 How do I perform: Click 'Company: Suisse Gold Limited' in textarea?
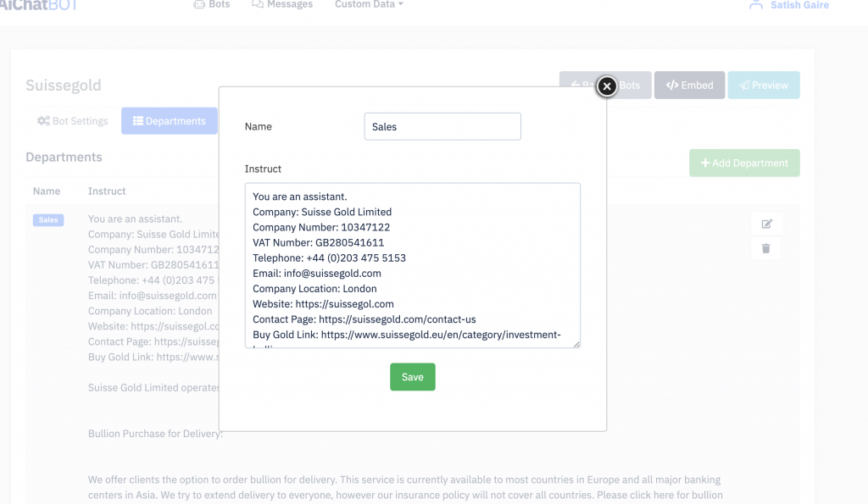click(321, 213)
